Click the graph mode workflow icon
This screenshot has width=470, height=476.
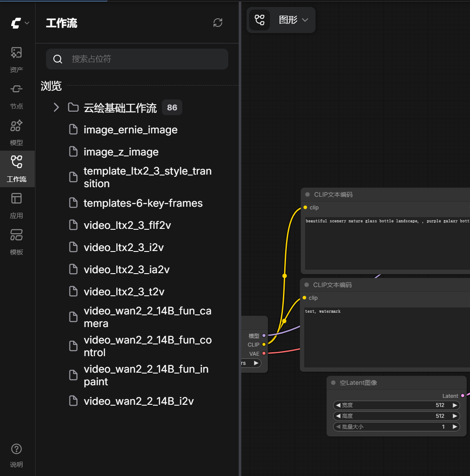[260, 20]
